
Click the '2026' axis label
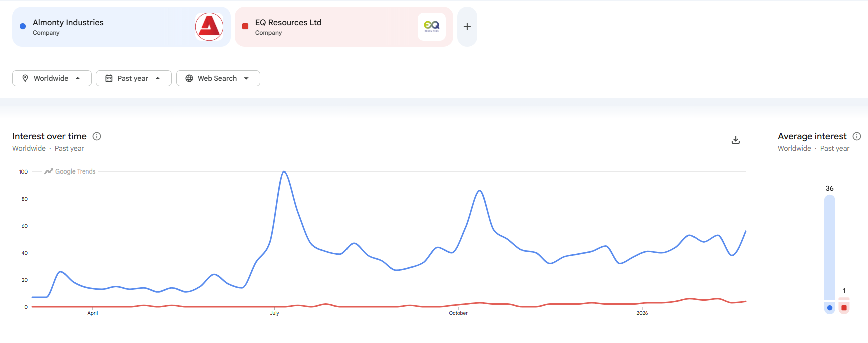pos(642,313)
